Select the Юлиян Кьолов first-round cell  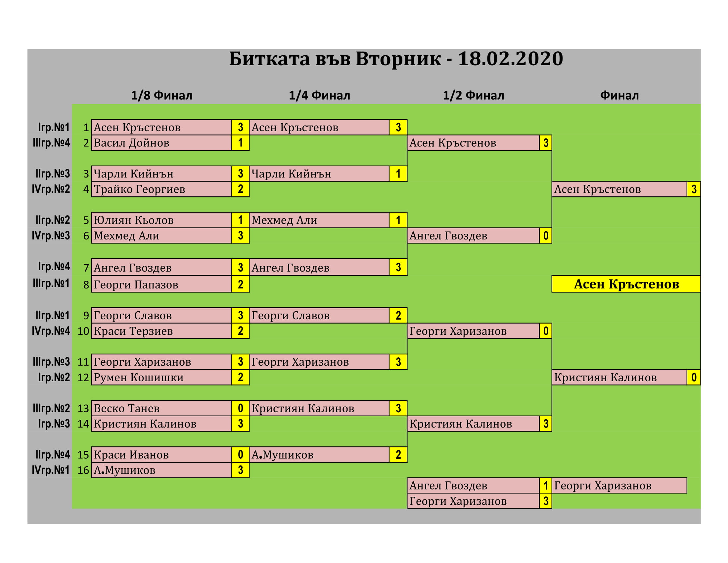(161, 220)
